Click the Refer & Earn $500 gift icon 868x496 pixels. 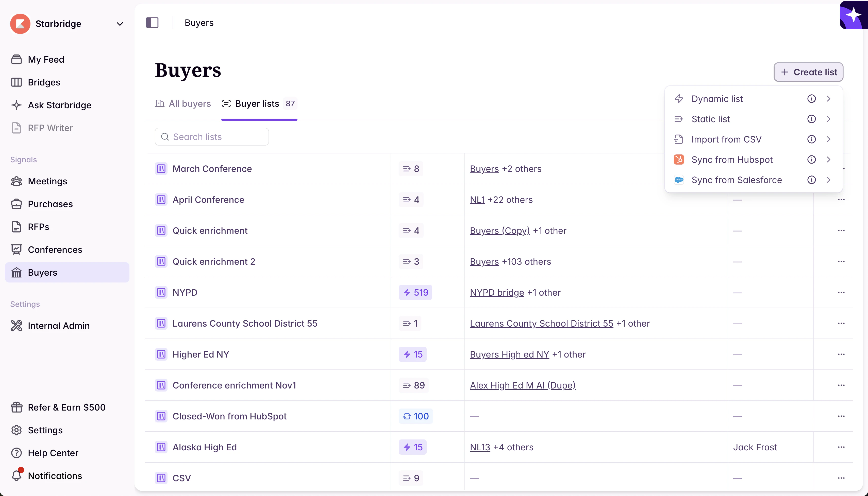16,408
